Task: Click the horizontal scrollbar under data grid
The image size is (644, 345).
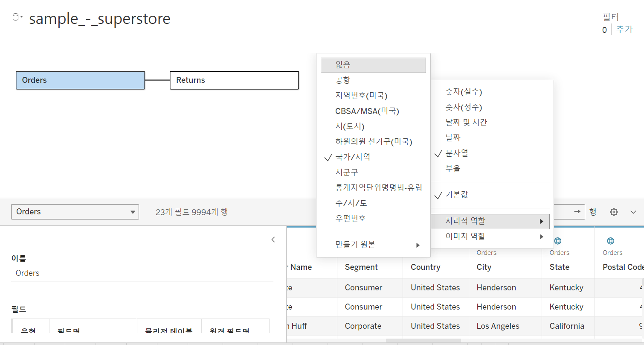Action: pyautogui.click(x=424, y=340)
